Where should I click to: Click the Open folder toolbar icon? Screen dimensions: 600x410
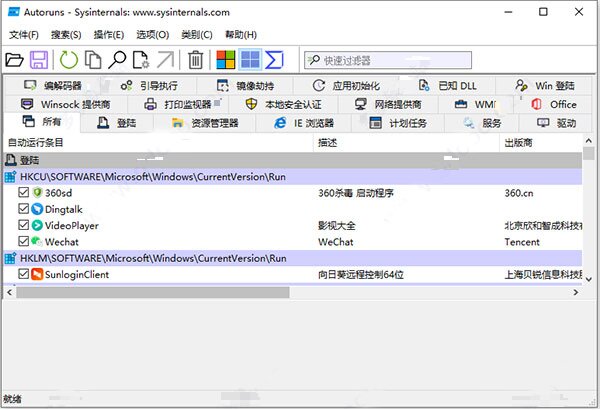point(15,60)
